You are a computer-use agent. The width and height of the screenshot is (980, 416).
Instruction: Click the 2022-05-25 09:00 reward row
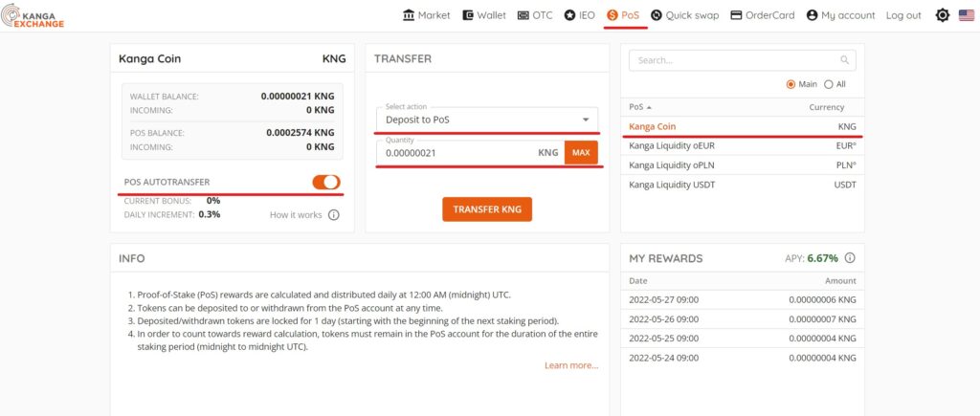tap(743, 339)
